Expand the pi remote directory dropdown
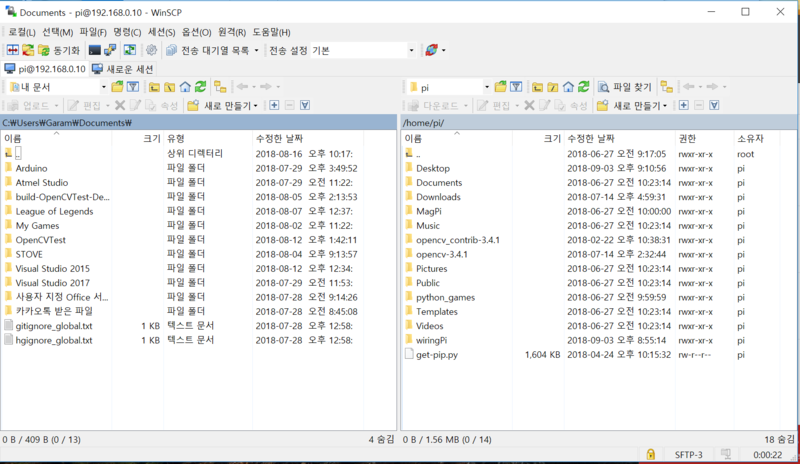The image size is (800, 464). pyautogui.click(x=486, y=87)
